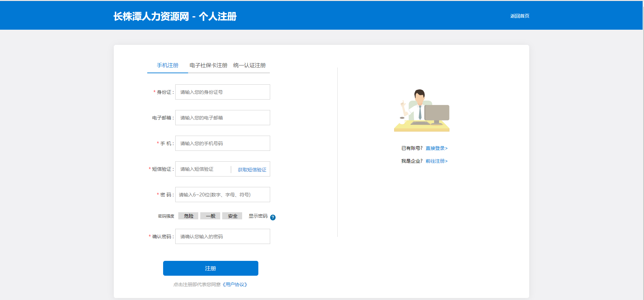Click the password help question mark icon

(273, 217)
